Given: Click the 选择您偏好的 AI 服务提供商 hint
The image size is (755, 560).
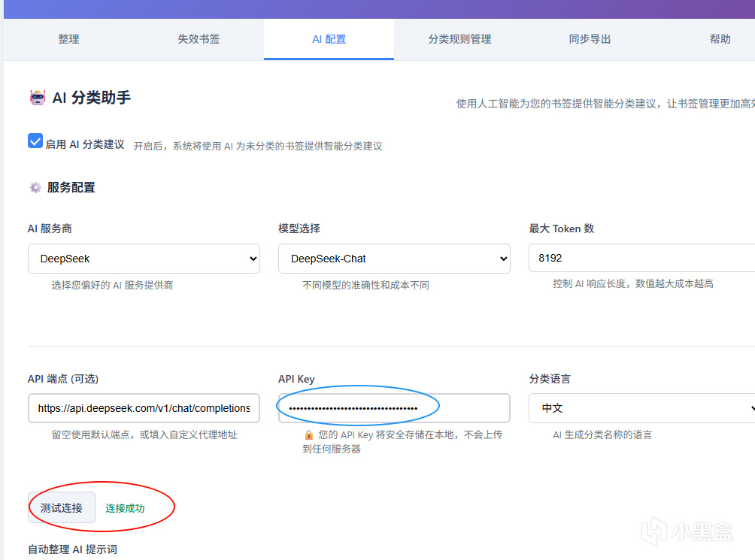Looking at the screenshot, I should coord(112,286).
